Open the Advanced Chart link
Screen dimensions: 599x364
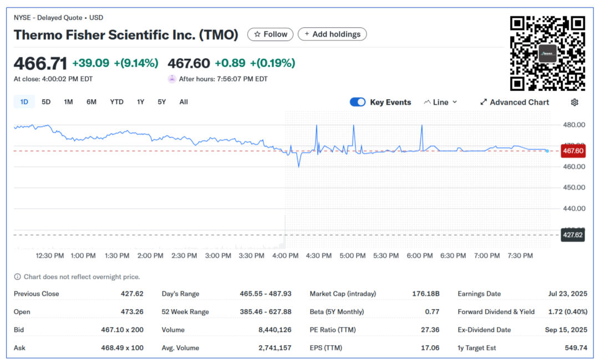coord(515,102)
